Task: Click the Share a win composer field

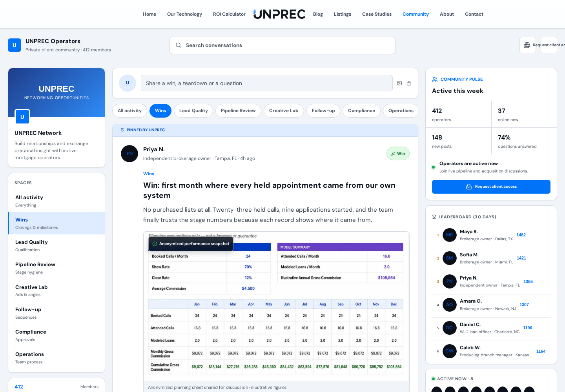Action: click(x=267, y=83)
